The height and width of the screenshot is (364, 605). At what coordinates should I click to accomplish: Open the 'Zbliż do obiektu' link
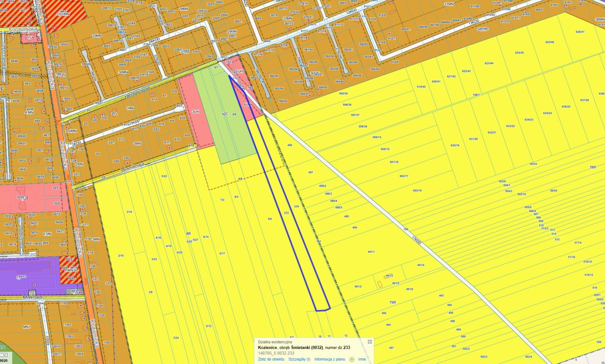click(x=271, y=359)
